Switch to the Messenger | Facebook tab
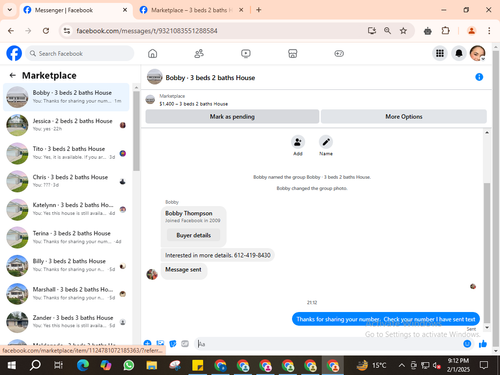This screenshot has height=375, width=500. pyautogui.click(x=75, y=10)
